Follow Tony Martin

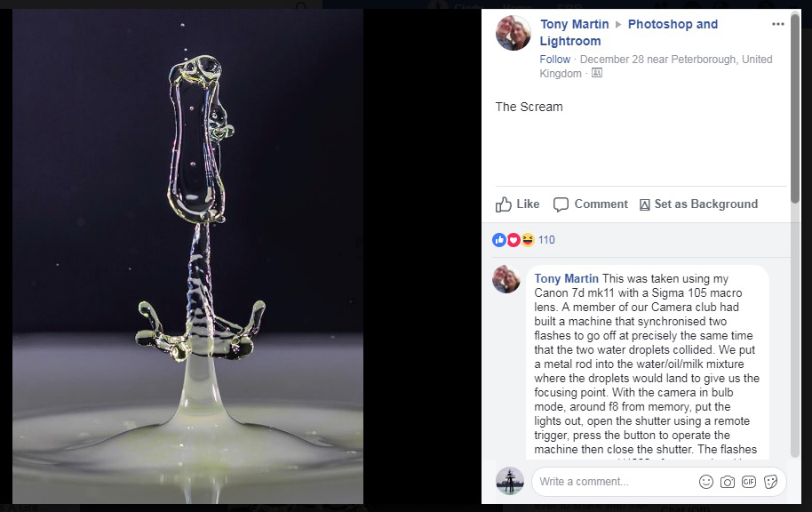(x=554, y=60)
